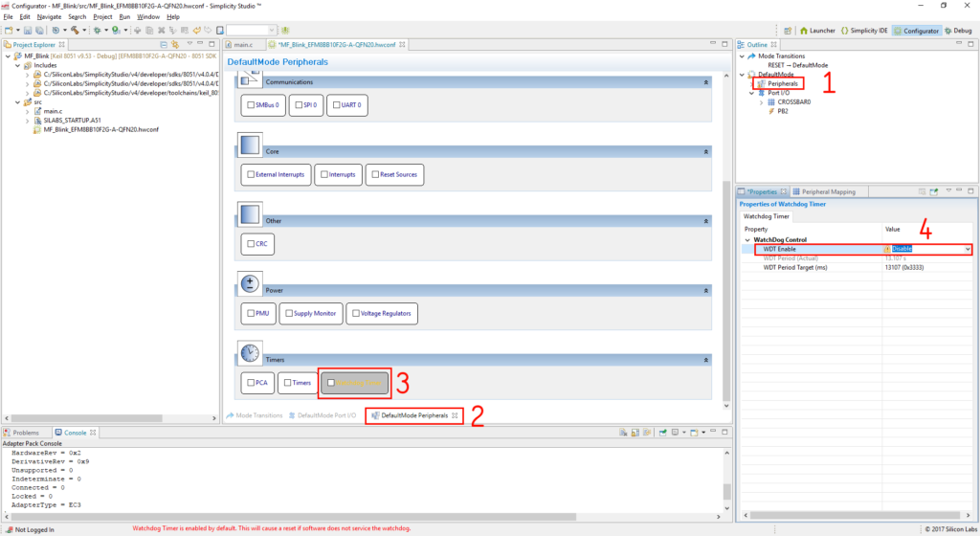Expand the CROSSBAR0 tree node
This screenshot has width=980, height=536.
click(761, 101)
